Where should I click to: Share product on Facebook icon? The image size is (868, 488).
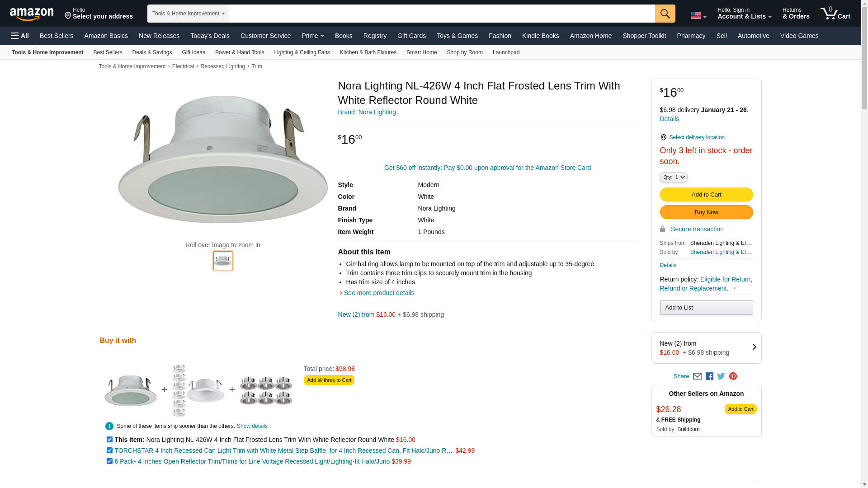pyautogui.click(x=709, y=376)
